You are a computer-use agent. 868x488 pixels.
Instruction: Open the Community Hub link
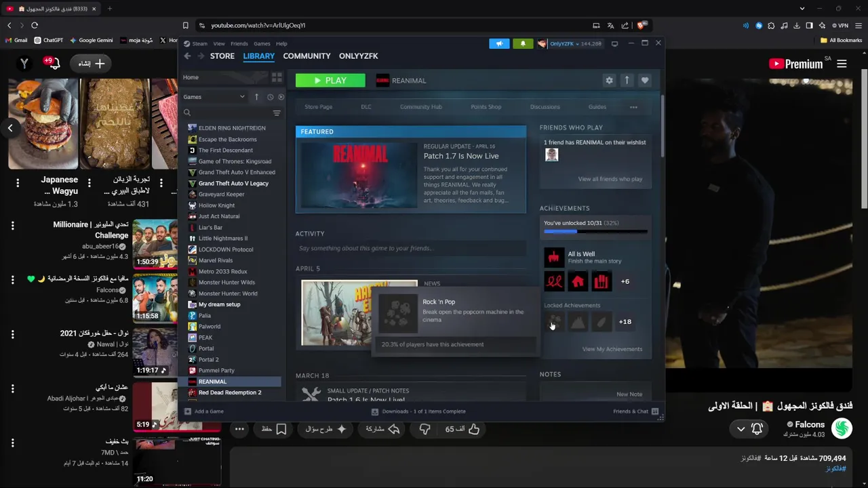pyautogui.click(x=420, y=107)
